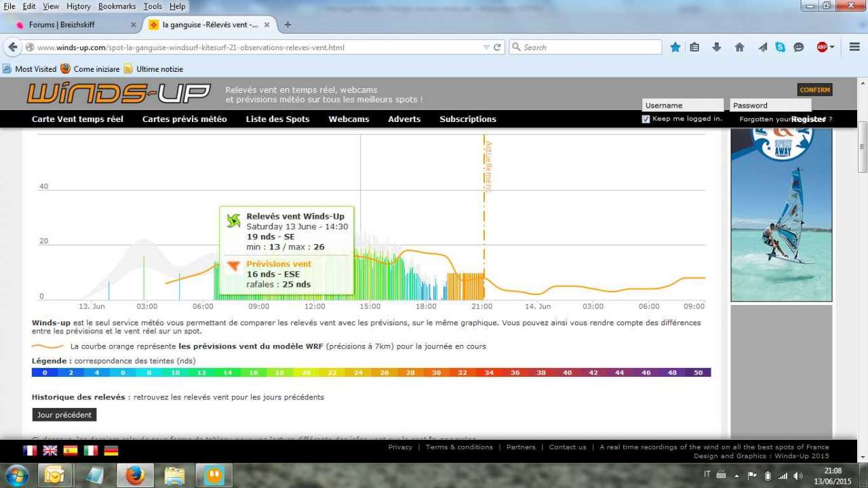The height and width of the screenshot is (488, 868).
Task: Open the File menu
Action: [x=9, y=6]
